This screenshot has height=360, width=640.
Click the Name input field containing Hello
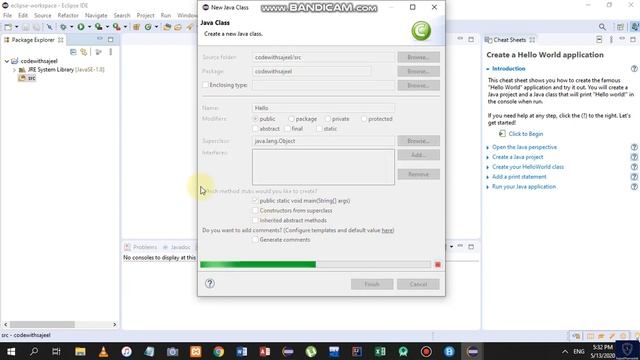[x=323, y=108]
